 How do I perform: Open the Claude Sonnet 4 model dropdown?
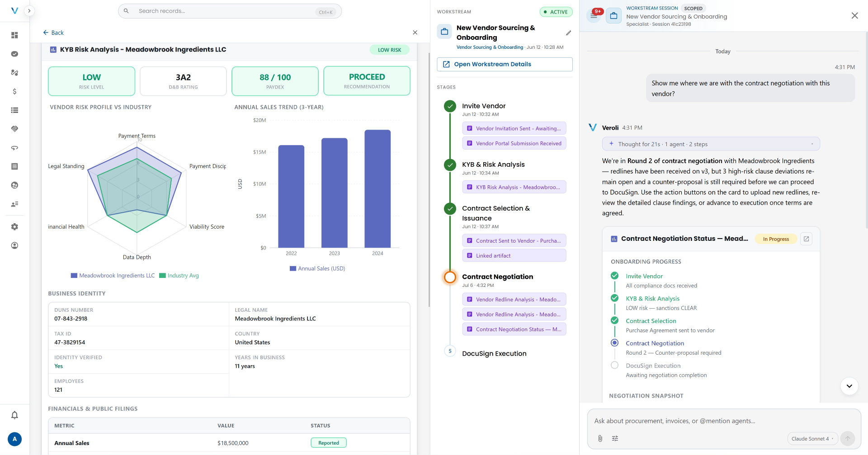click(x=812, y=439)
